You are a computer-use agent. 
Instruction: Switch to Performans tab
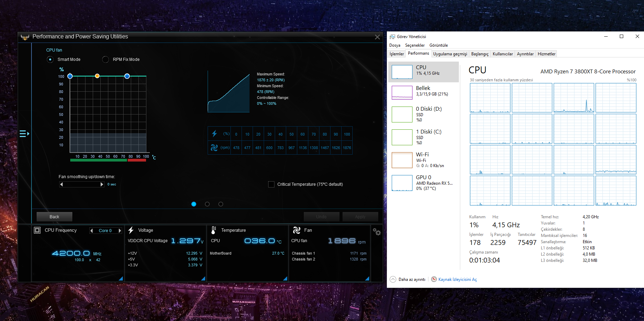pyautogui.click(x=418, y=53)
